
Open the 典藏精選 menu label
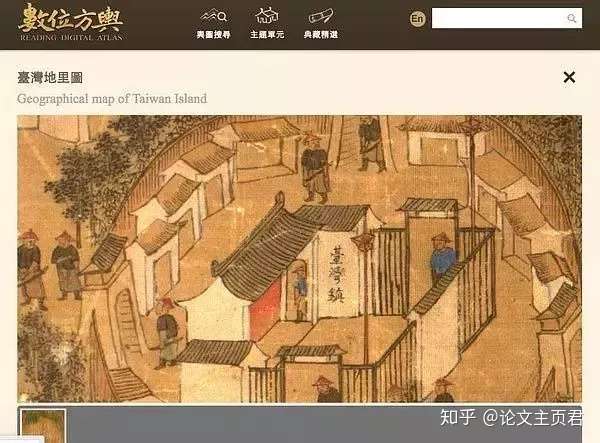point(321,34)
